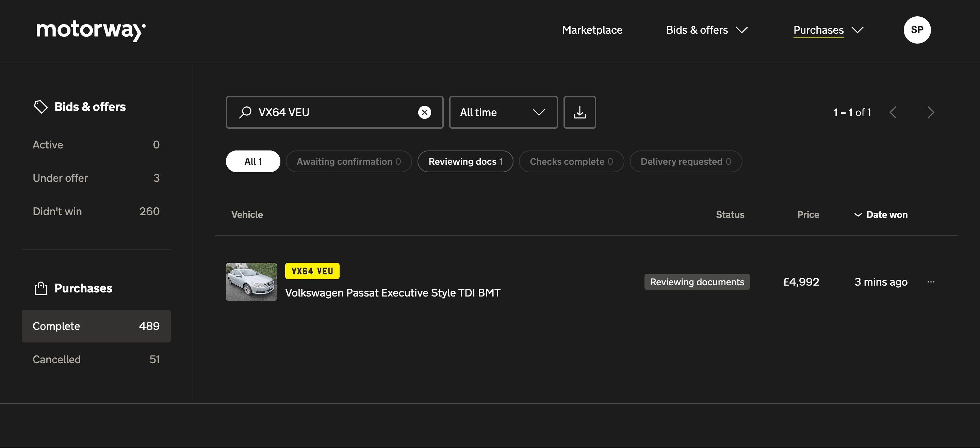The width and height of the screenshot is (980, 448).
Task: Go to next results page arrow
Action: 930,112
